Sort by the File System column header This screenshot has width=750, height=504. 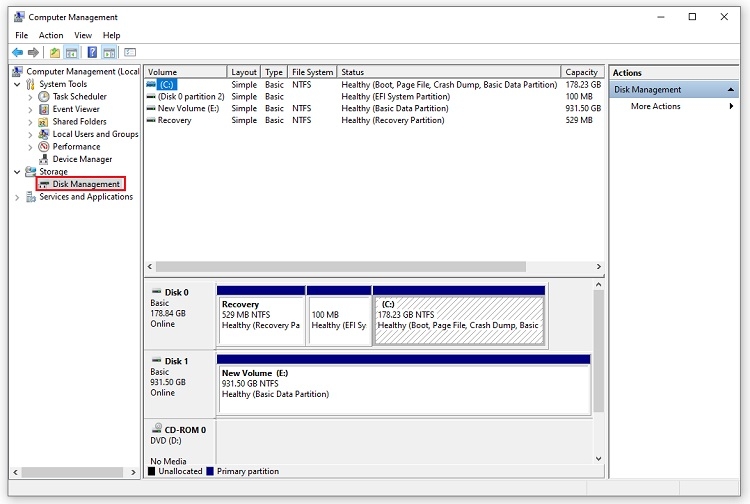pyautogui.click(x=312, y=72)
